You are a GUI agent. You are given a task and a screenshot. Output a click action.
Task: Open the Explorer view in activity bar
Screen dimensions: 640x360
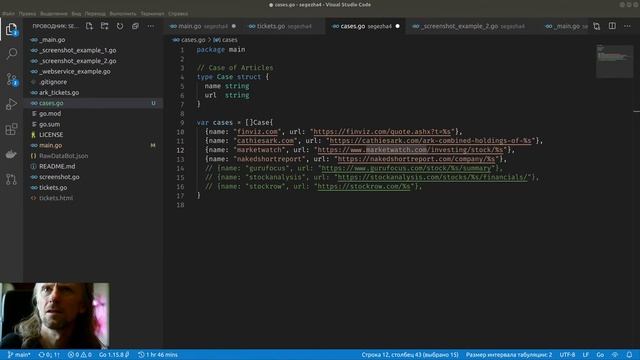[x=11, y=29]
